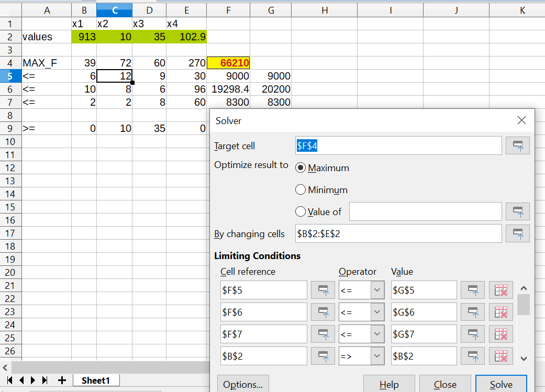Remove the $F$6 <= $G$6 condition
The width and height of the screenshot is (545, 392).
[x=501, y=312]
